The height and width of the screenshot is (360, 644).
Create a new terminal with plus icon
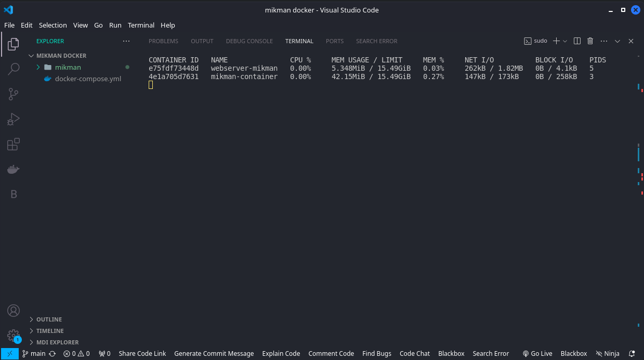tap(556, 41)
